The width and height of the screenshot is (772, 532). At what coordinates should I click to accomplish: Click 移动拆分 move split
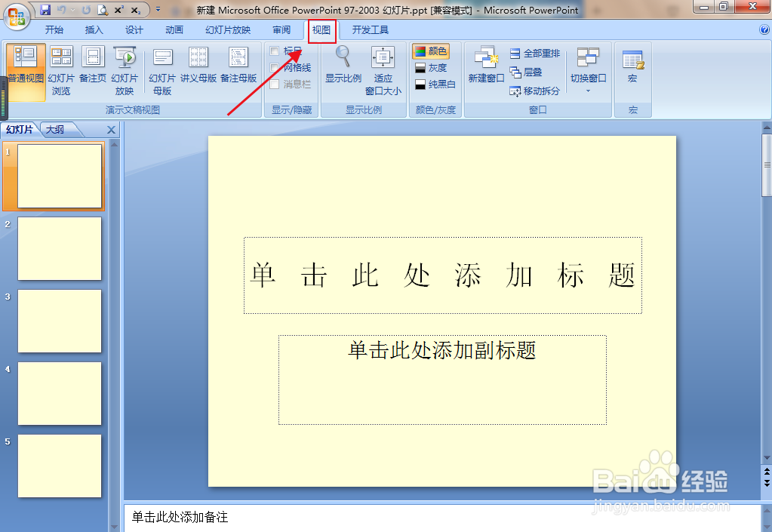pyautogui.click(x=535, y=91)
